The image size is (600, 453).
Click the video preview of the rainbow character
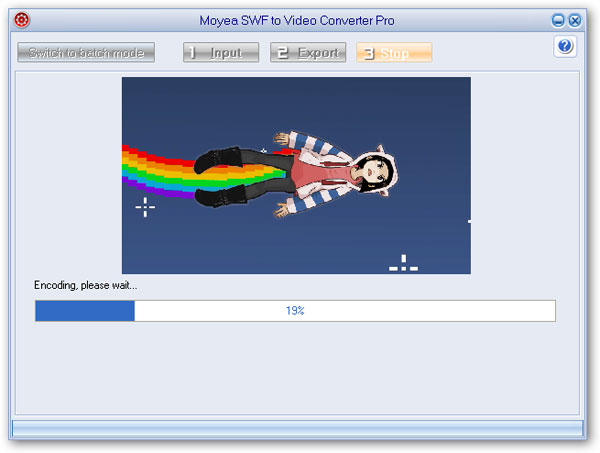click(x=296, y=175)
